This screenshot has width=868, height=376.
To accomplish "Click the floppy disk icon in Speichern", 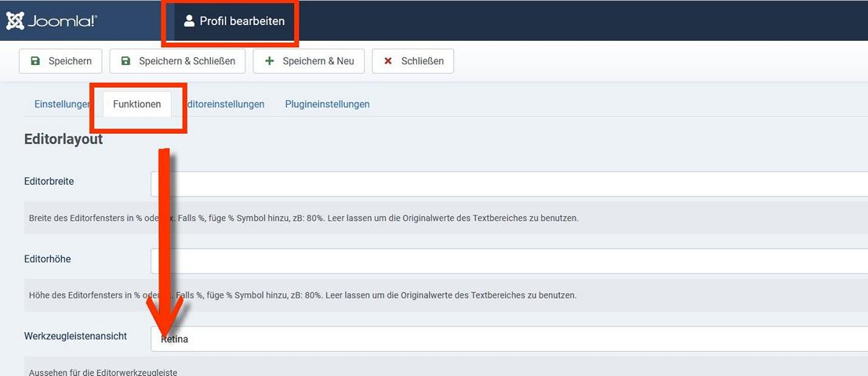I will tap(35, 61).
